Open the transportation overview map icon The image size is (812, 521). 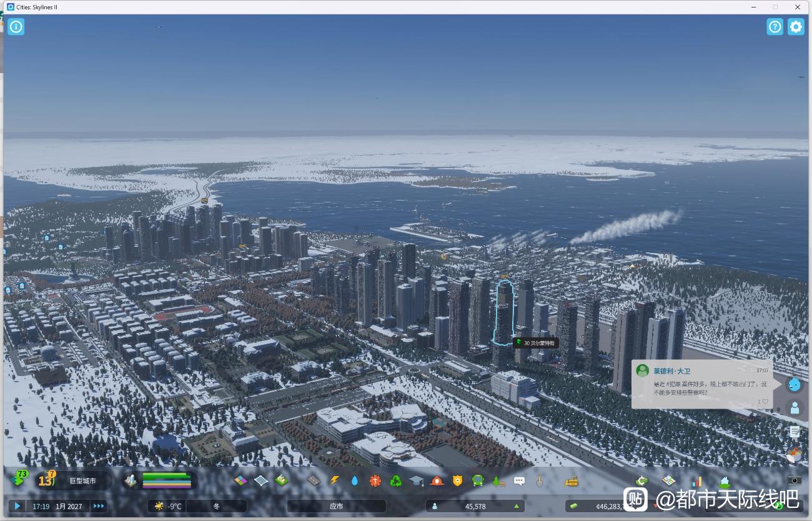coord(669,480)
